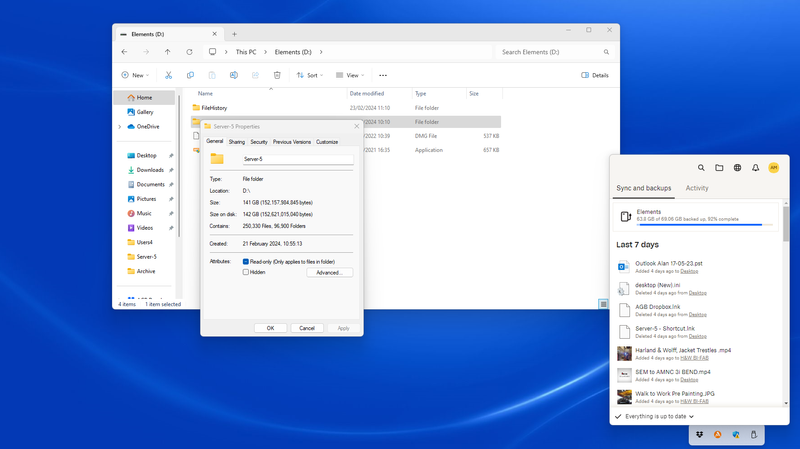Select Gallery in the navigation pane
The width and height of the screenshot is (800, 449).
pyautogui.click(x=144, y=112)
